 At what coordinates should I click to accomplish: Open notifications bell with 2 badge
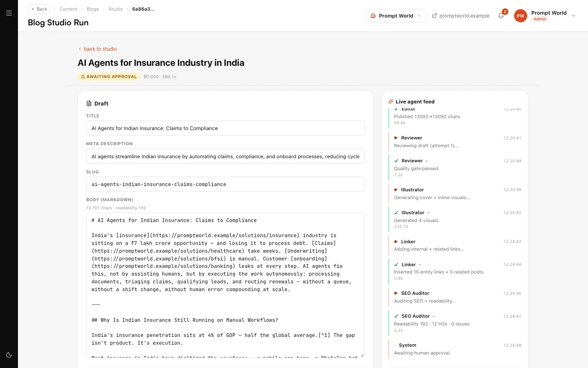pos(501,16)
